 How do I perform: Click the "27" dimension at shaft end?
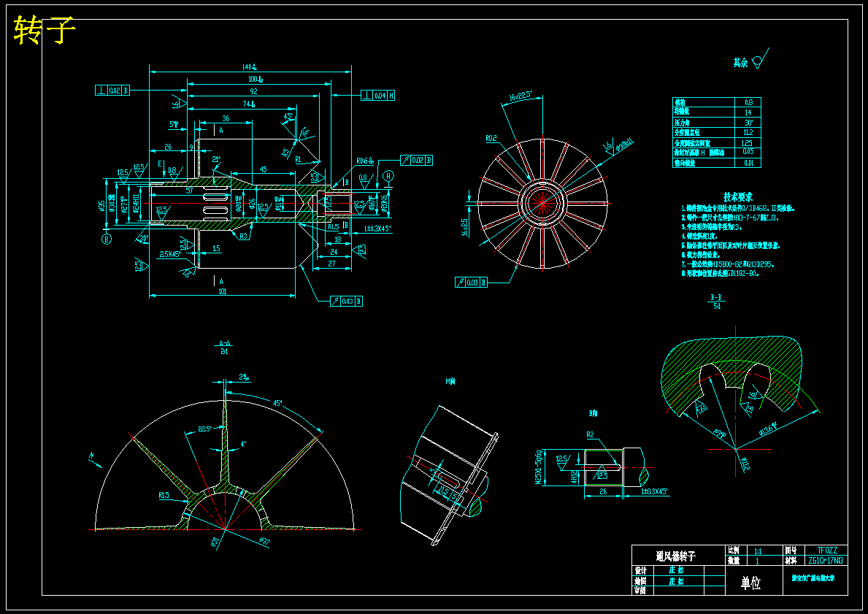click(331, 264)
